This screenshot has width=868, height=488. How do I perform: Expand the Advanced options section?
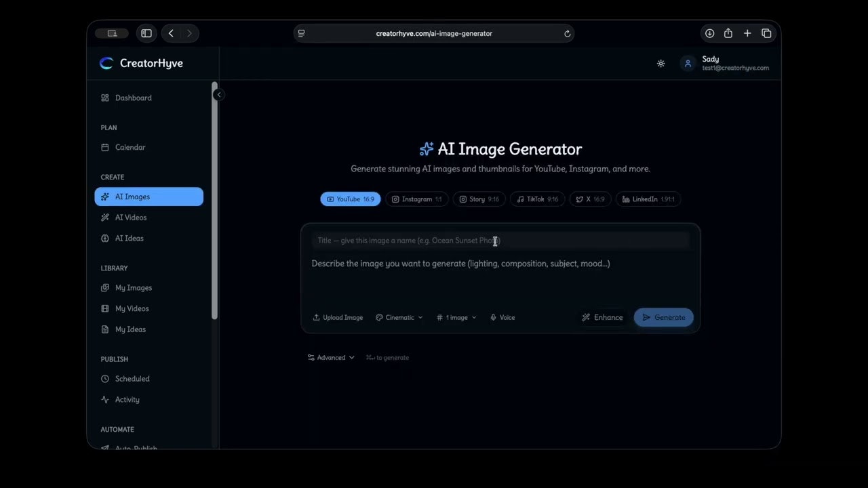(330, 357)
